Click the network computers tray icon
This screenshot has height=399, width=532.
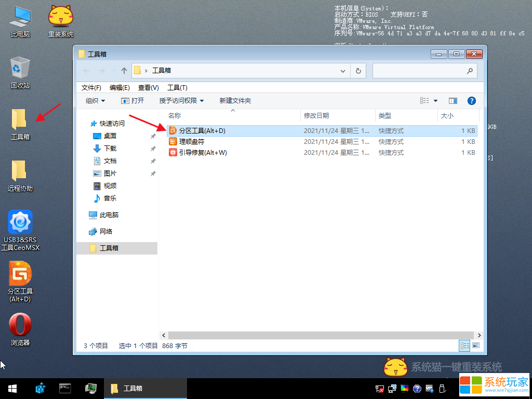click(392, 389)
